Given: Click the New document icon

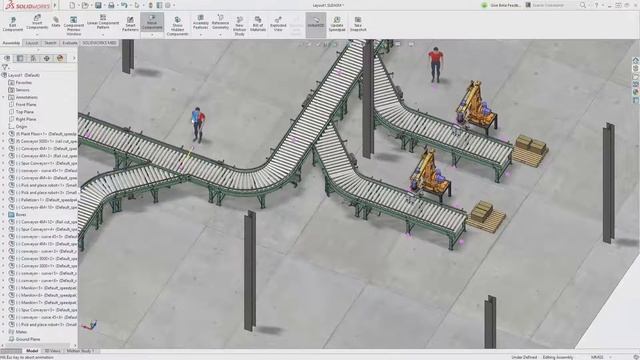Looking at the screenshot, I should [x=72, y=5].
